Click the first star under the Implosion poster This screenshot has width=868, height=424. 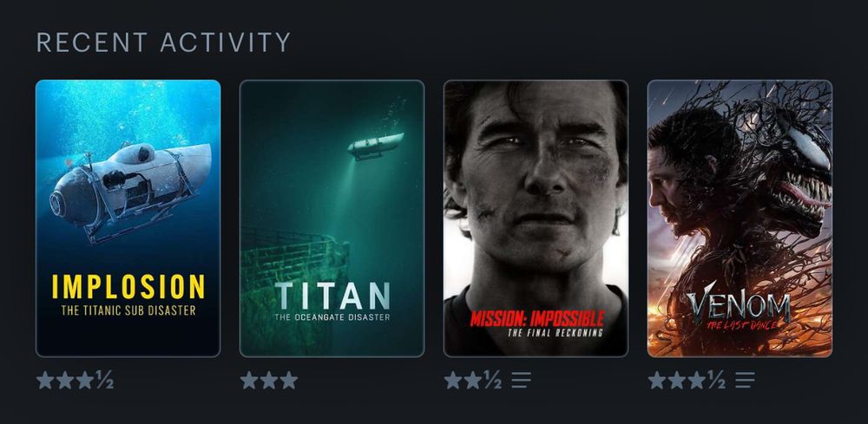click(x=45, y=380)
